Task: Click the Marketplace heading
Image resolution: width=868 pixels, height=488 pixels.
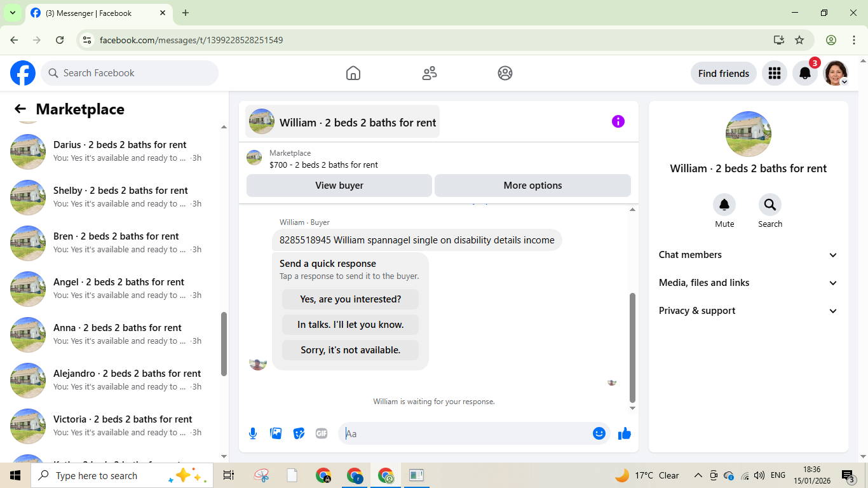Action: click(x=80, y=109)
